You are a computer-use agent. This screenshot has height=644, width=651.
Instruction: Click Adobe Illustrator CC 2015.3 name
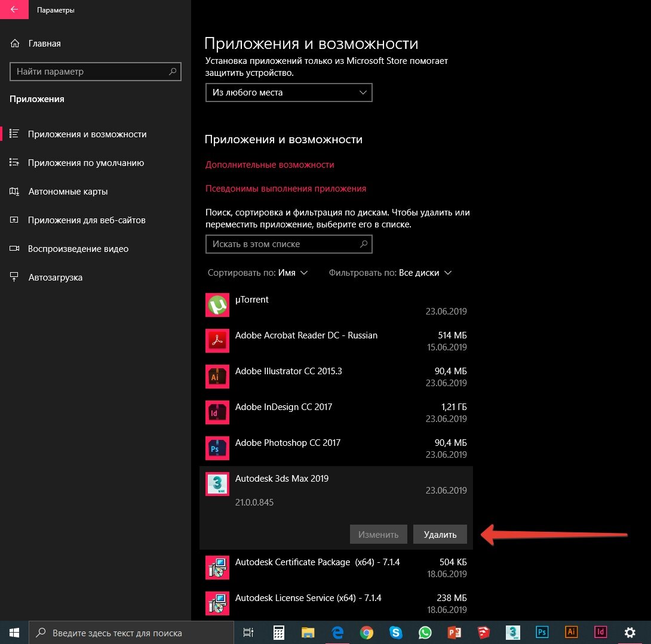tap(288, 371)
